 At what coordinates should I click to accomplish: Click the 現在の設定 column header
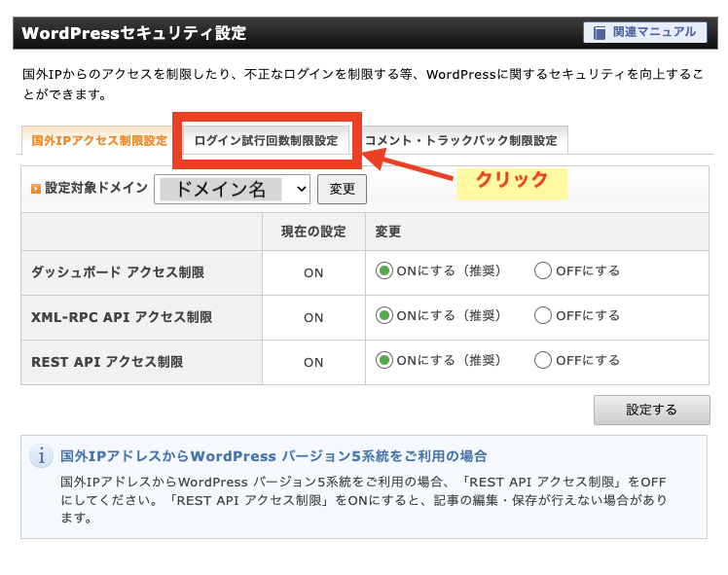313,232
